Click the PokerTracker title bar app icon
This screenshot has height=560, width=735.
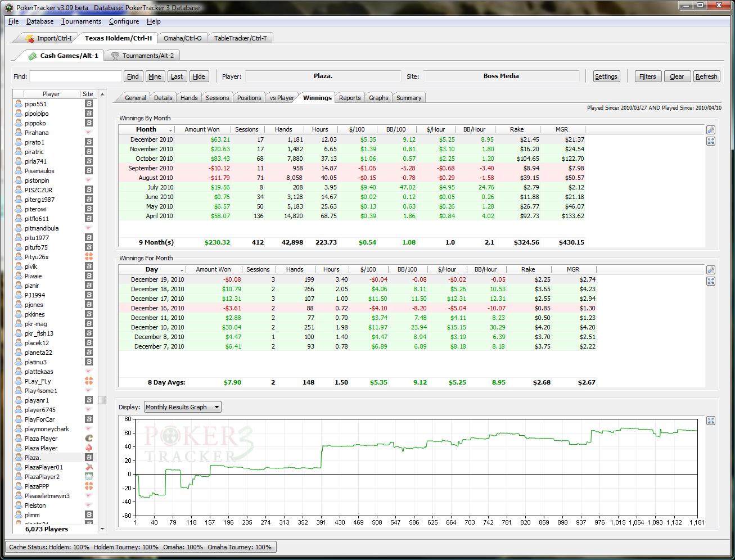tap(8, 7)
